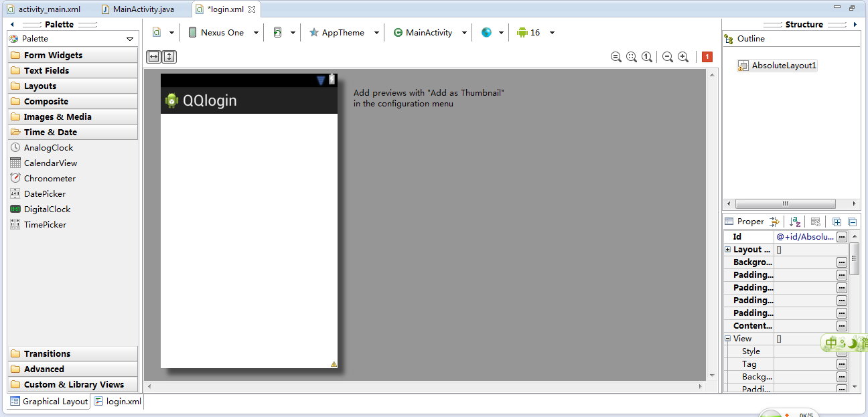Open the Layouts palette category

point(72,86)
